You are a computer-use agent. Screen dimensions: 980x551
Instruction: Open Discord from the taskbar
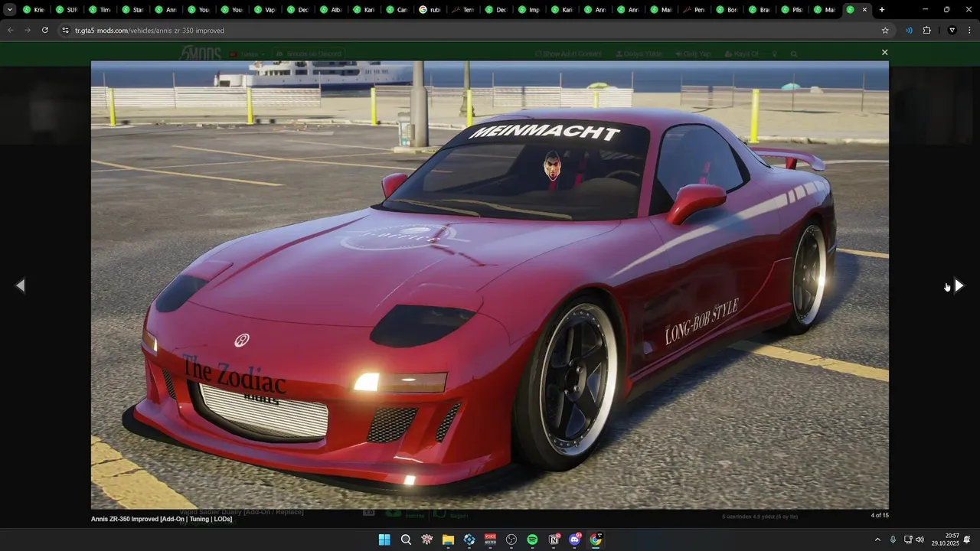575,540
